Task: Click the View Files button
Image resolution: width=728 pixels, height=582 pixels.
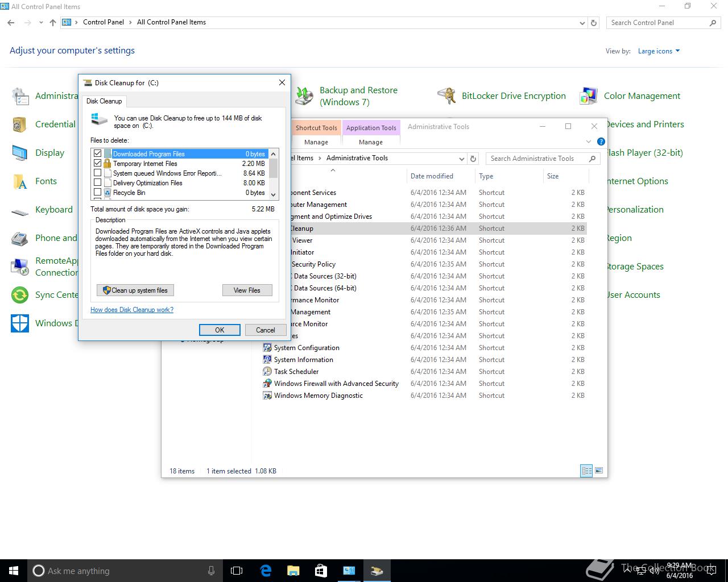Action: coord(247,290)
